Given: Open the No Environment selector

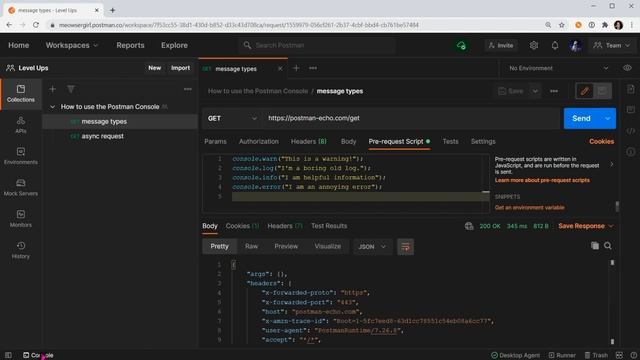Looking at the screenshot, I should [x=559, y=68].
